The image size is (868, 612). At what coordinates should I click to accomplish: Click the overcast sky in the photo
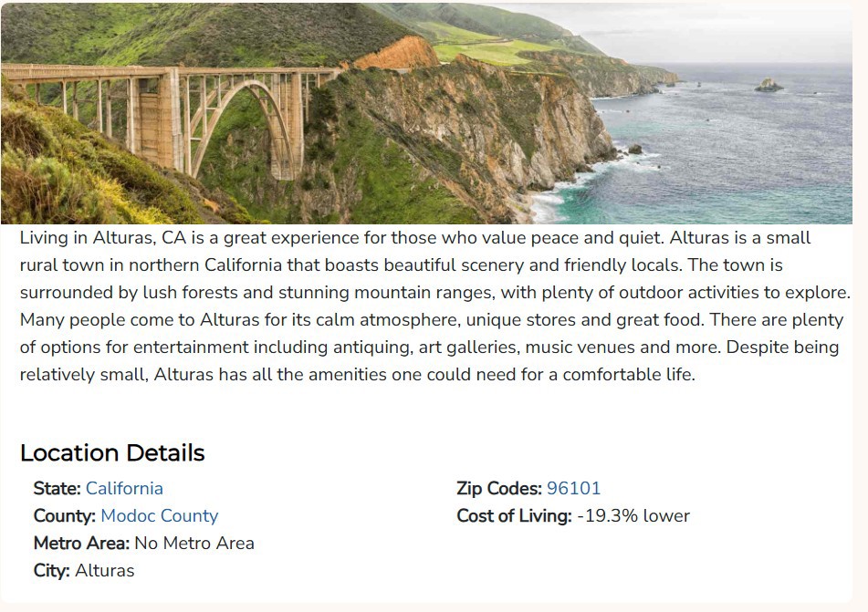point(730,32)
